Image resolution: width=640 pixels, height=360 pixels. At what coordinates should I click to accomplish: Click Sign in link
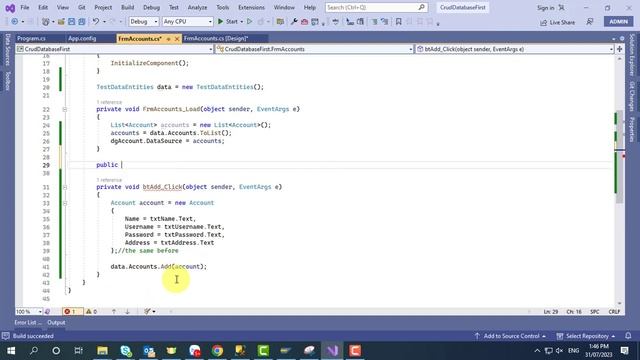(546, 8)
